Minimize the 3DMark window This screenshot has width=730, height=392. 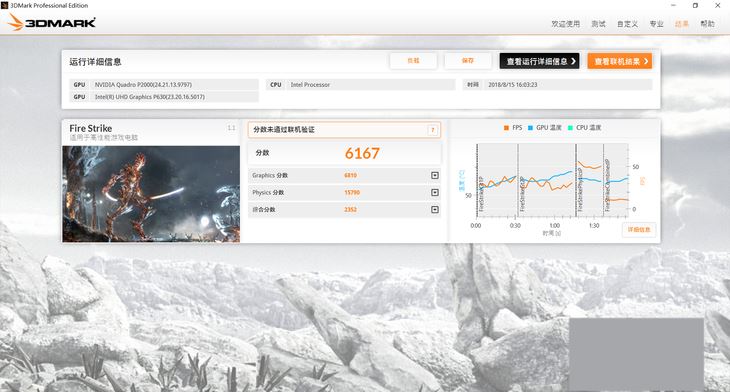click(673, 5)
